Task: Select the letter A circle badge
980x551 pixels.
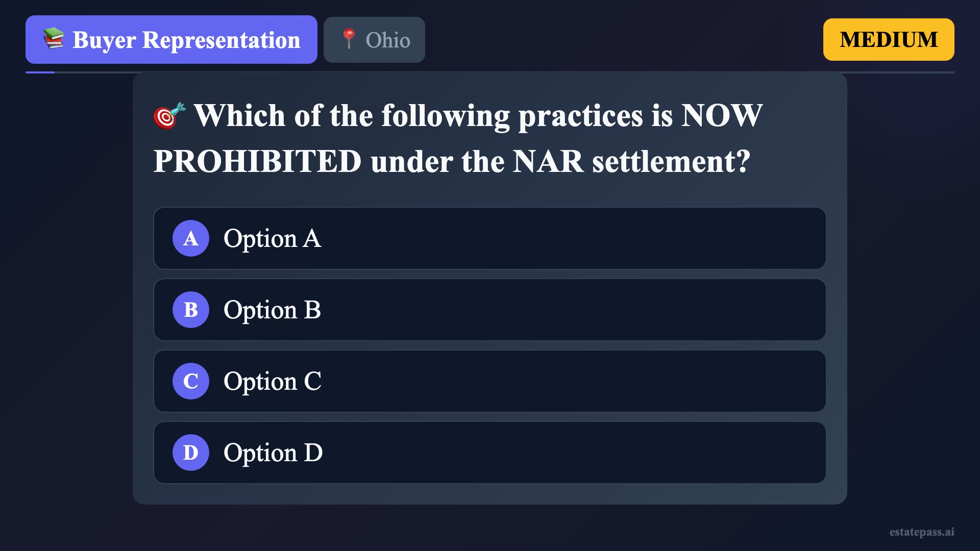Action: click(x=191, y=238)
